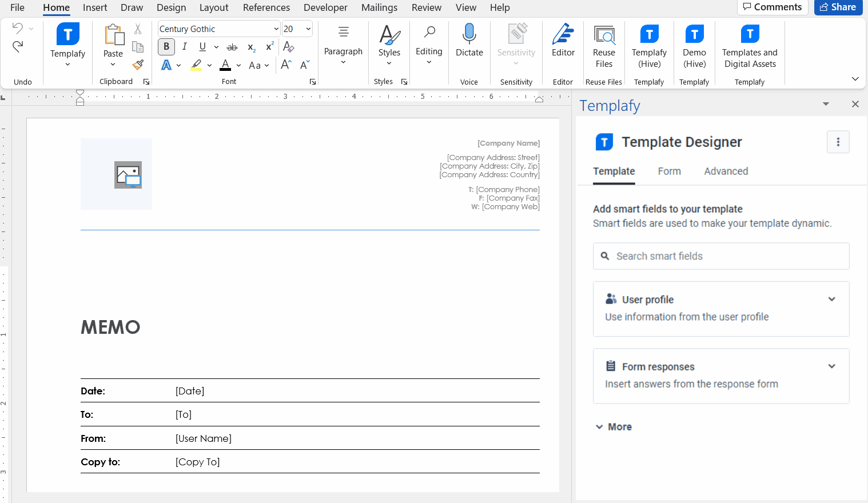Expand the Form responses section

pos(721,376)
